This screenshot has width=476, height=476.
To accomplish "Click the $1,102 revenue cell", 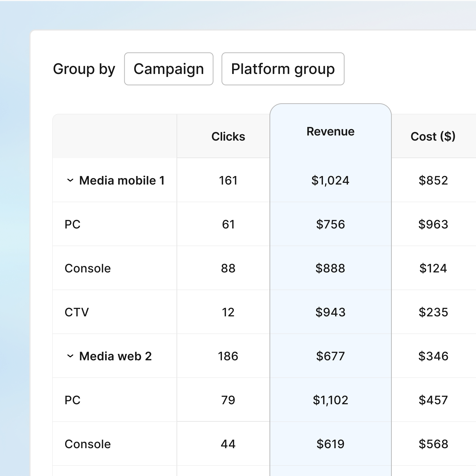I will pos(330,400).
